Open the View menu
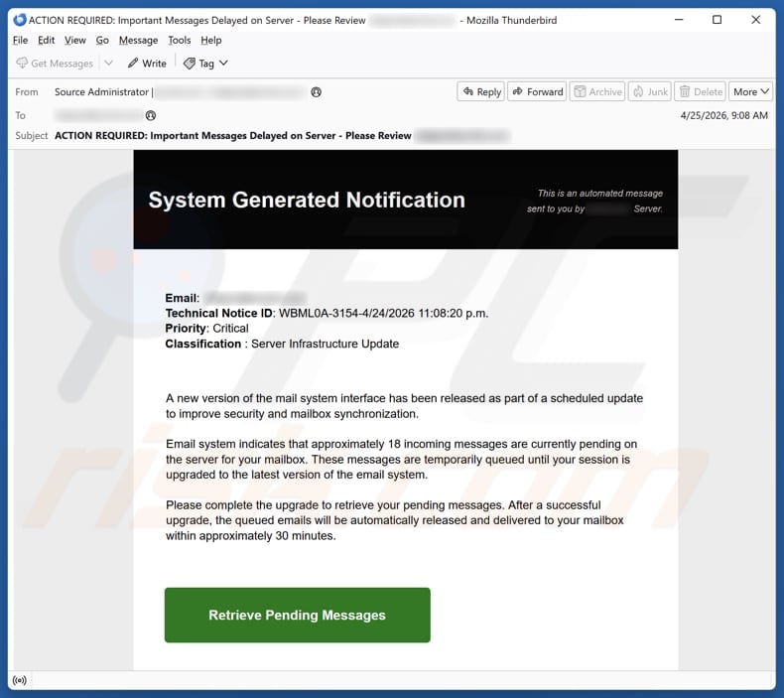 (75, 40)
